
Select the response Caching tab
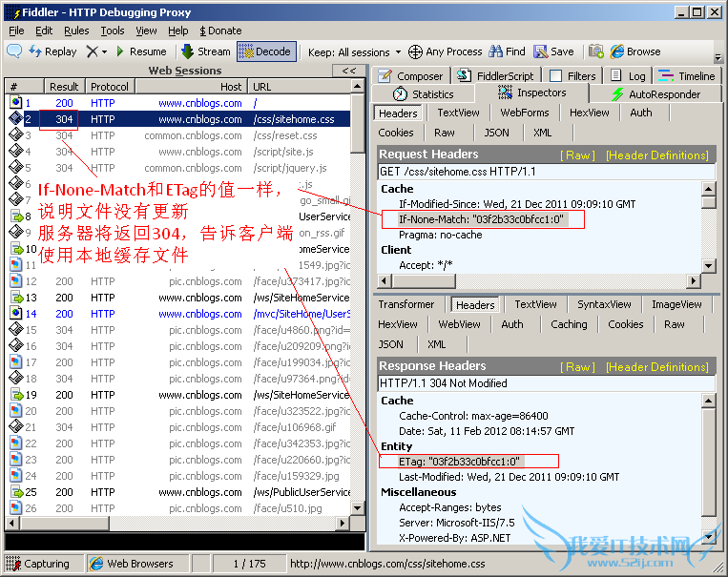(x=569, y=324)
